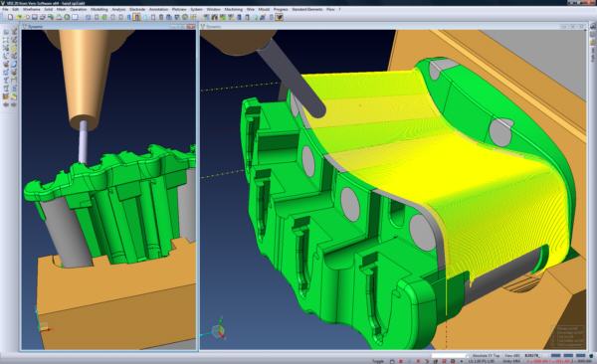The image size is (597, 364).
Task: Click the axis orientation gizmo in the right viewport
Action: pyautogui.click(x=218, y=330)
